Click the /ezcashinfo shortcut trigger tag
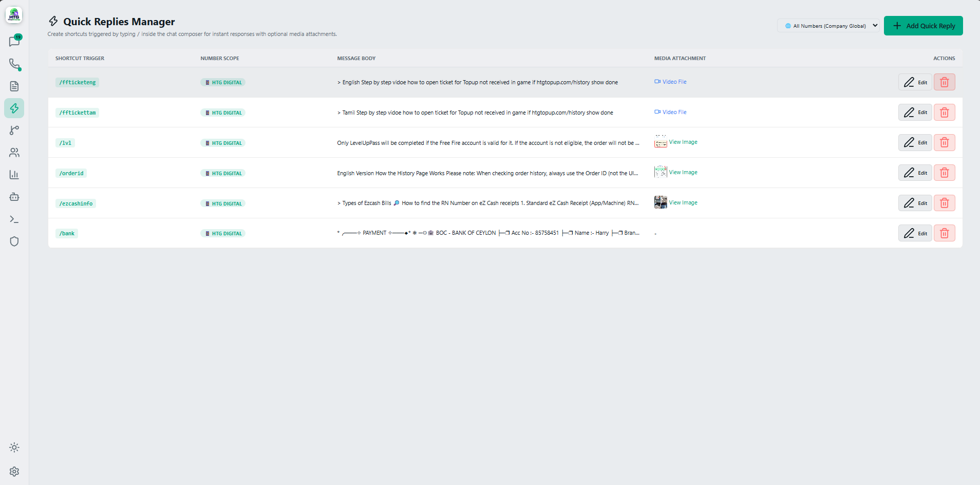Screen dimensions: 980x485 point(76,203)
